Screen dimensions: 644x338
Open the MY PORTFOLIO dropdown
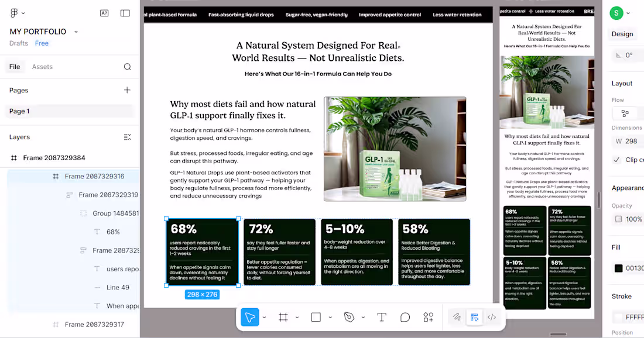(76, 32)
